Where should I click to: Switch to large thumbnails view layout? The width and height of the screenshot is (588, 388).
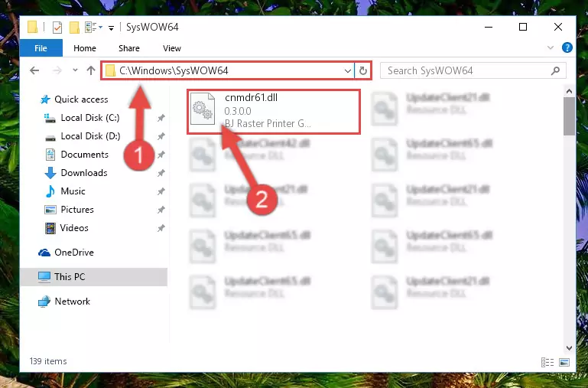coord(564,362)
